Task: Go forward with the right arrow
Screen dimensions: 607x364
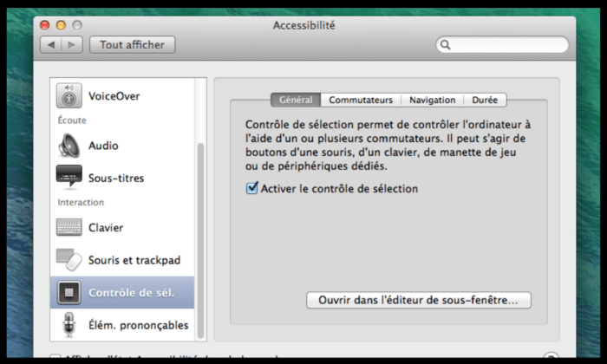Action: coord(72,44)
